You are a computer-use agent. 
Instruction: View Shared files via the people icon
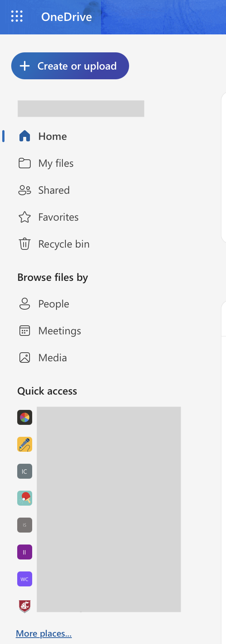pos(24,190)
